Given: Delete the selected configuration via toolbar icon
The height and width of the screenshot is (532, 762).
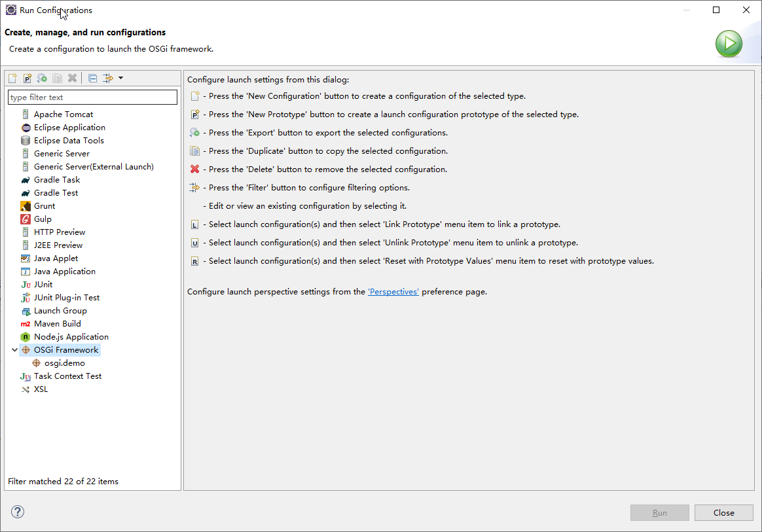Looking at the screenshot, I should click(73, 79).
